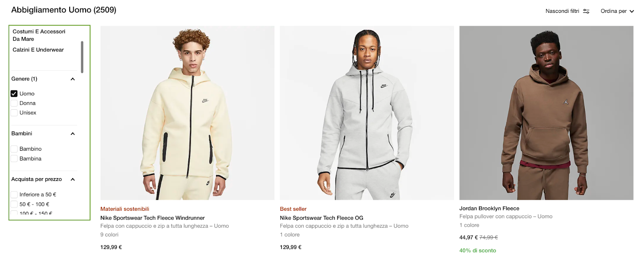Open Nike Sportswear Tech Fleece OG link
The image size is (644, 267).
point(322,218)
